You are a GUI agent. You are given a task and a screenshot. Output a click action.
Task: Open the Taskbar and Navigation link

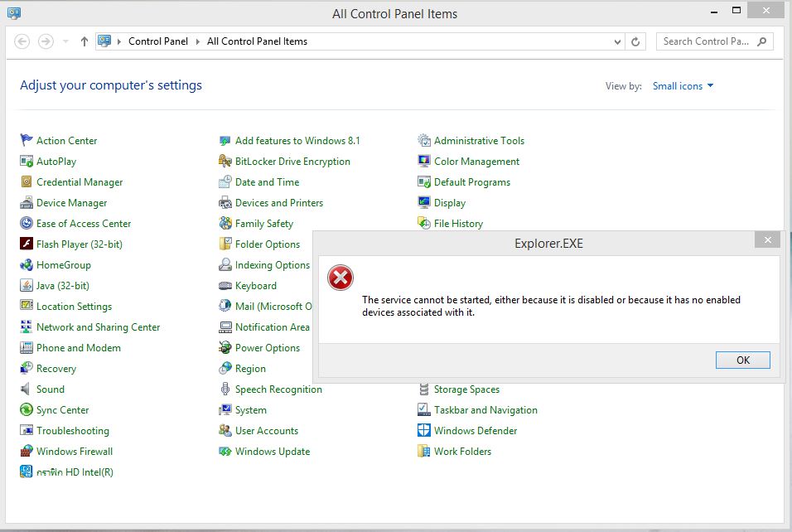coord(485,409)
